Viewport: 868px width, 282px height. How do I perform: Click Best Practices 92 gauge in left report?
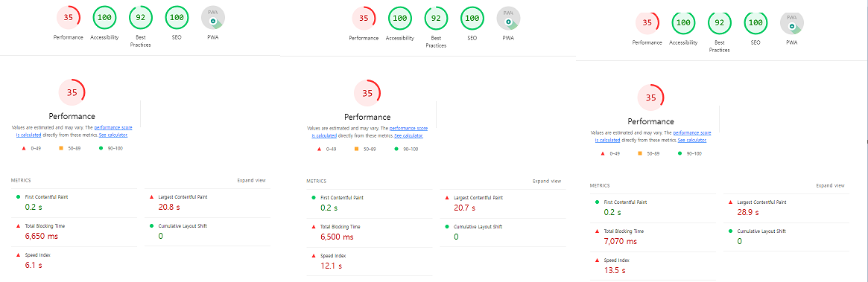point(141,17)
